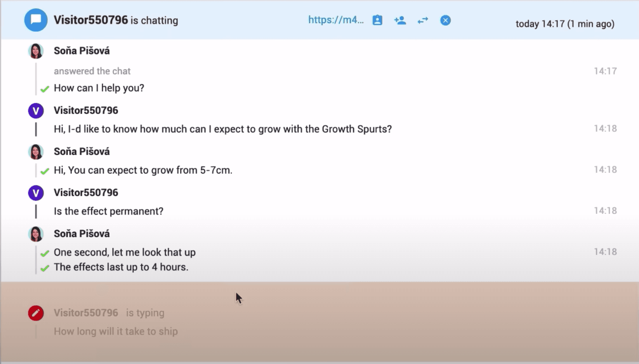639x364 pixels.
Task: Open the visitor contact card icon
Action: [377, 20]
